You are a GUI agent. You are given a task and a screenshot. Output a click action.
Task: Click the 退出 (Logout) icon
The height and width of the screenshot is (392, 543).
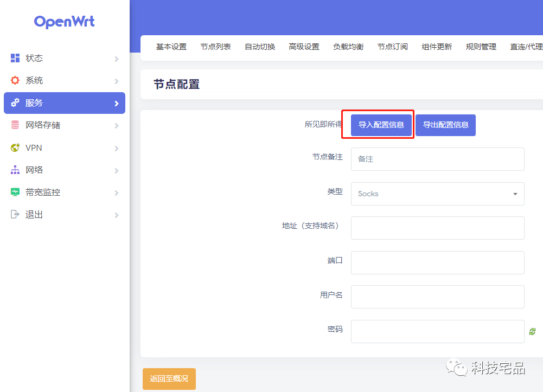click(15, 214)
